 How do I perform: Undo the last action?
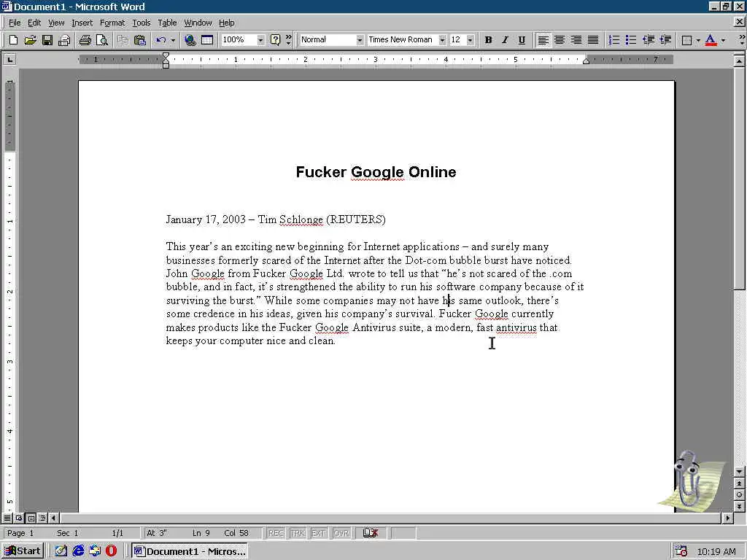coord(161,40)
